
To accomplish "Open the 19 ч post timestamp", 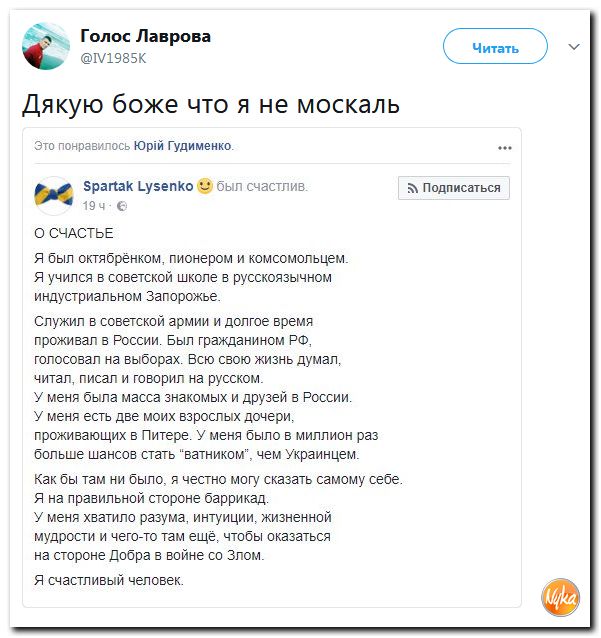I will pos(94,206).
